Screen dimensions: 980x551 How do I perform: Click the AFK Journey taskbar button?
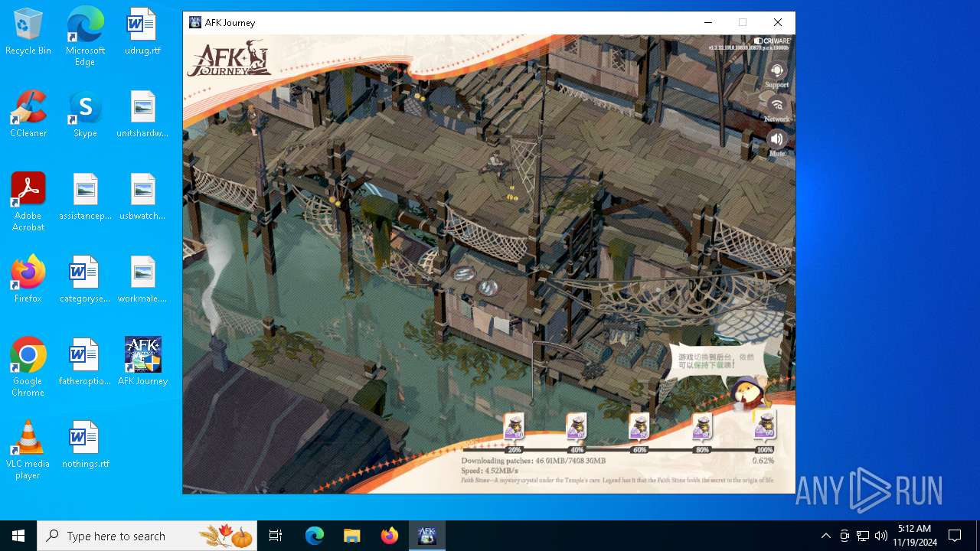click(426, 536)
